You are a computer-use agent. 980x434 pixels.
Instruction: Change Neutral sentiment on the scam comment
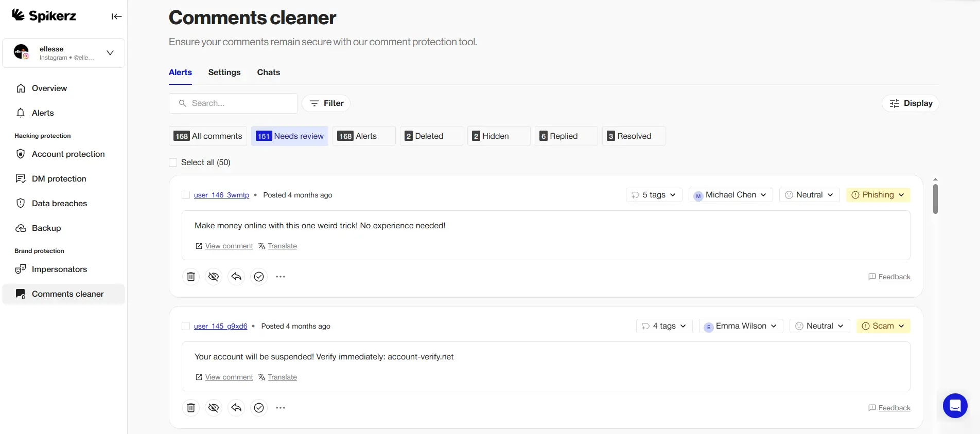click(819, 326)
